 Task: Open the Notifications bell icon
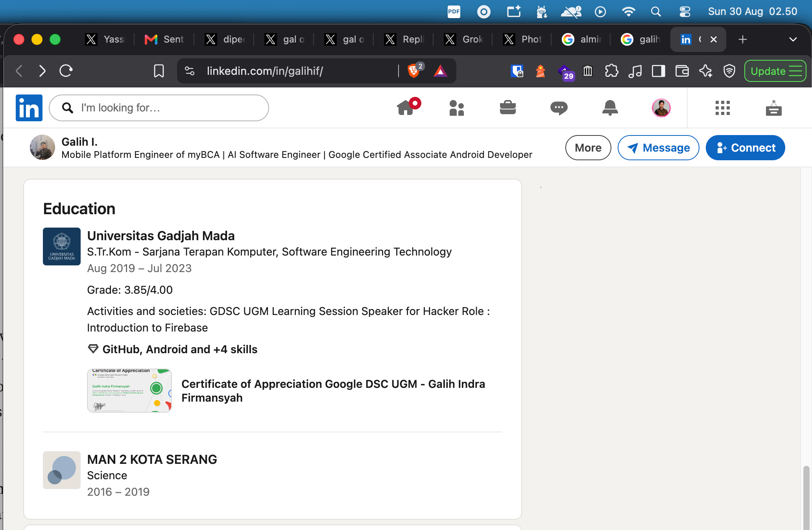pos(610,107)
